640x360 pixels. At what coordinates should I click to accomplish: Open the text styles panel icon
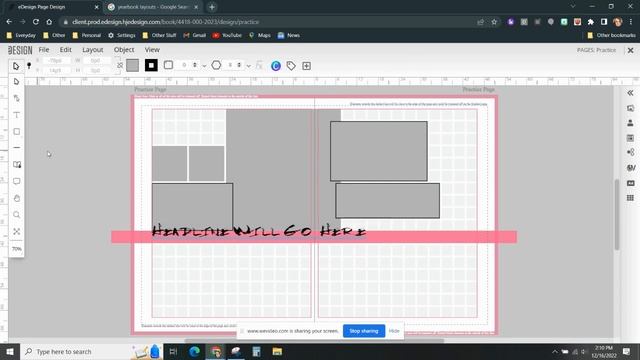click(631, 168)
